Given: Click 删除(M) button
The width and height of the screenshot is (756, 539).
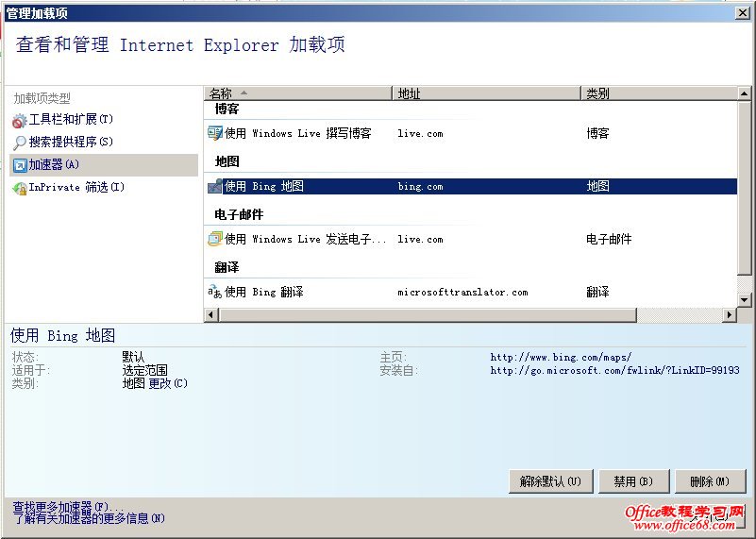Looking at the screenshot, I should tap(710, 481).
